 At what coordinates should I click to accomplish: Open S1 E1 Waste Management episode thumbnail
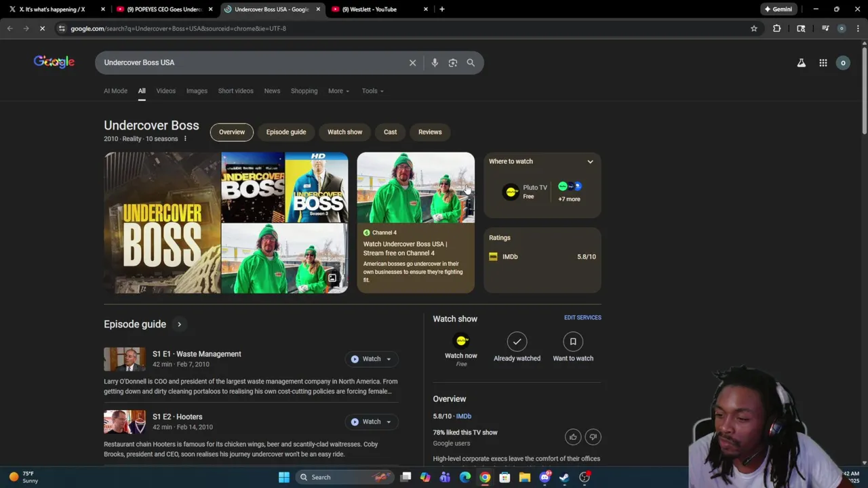(x=125, y=359)
